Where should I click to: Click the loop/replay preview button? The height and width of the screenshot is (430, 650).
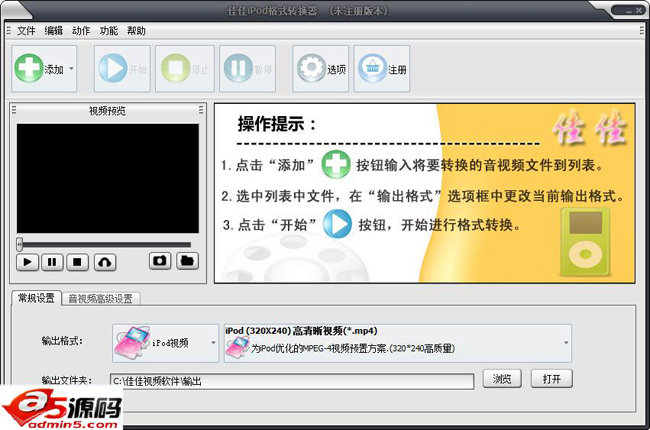105,262
